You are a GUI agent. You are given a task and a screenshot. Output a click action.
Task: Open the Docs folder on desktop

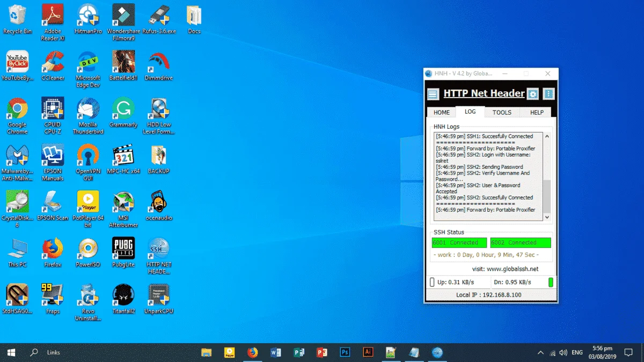tap(194, 19)
